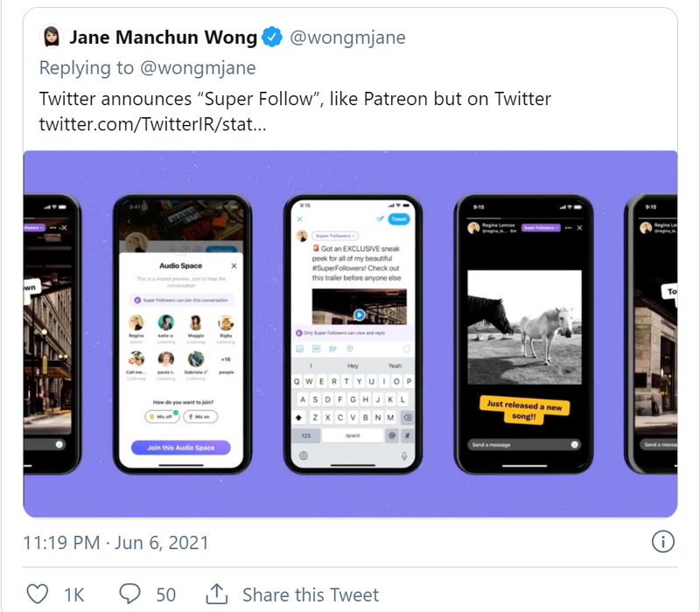Viewport: 700px width, 612px height.
Task: Tap "Hey" in the keyboard suggestion bar
Action: [x=353, y=365]
